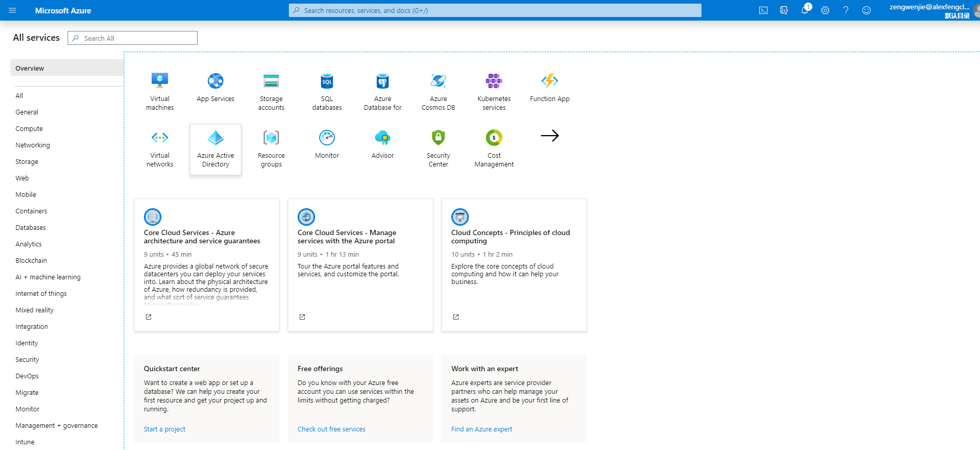This screenshot has width=980, height=450.
Task: Select the Blockchain category
Action: click(31, 260)
